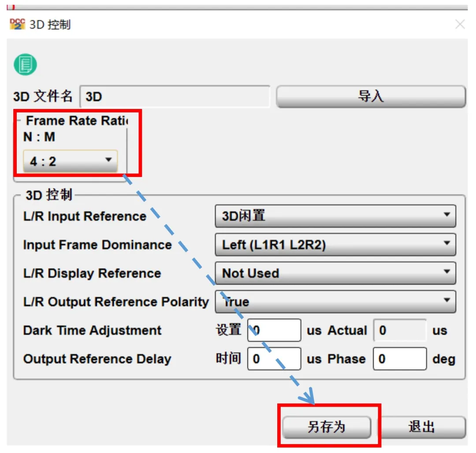Click the 导入 button
Viewport: 476px width, 453px height.
[x=371, y=97]
